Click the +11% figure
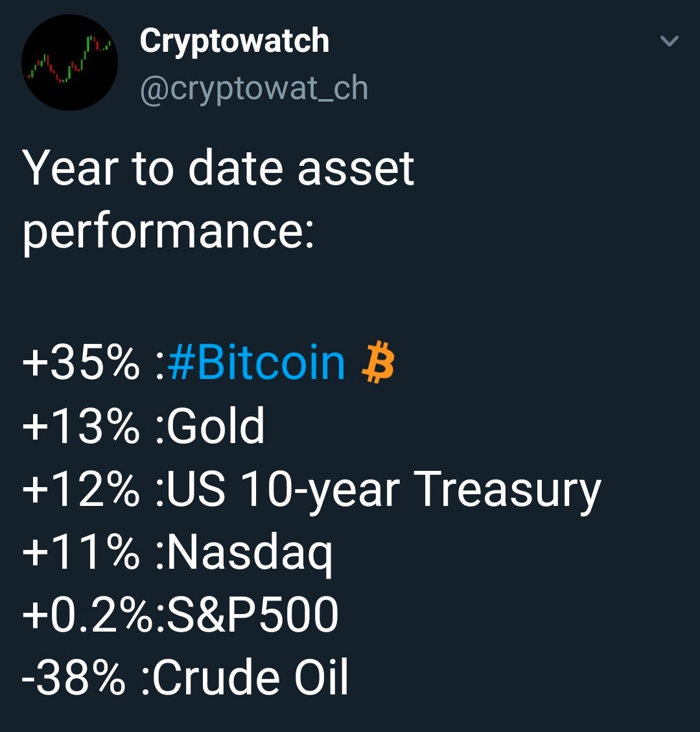The width and height of the screenshot is (700, 732). coord(81,551)
